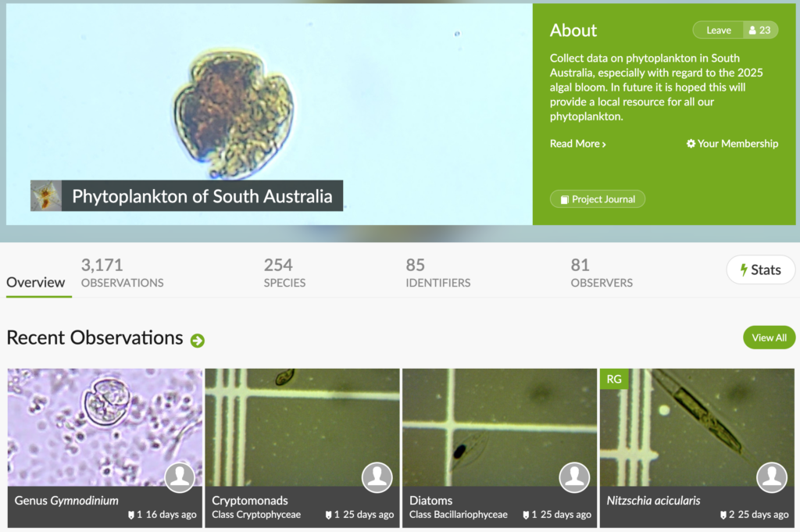Expand description with Read More

577,144
